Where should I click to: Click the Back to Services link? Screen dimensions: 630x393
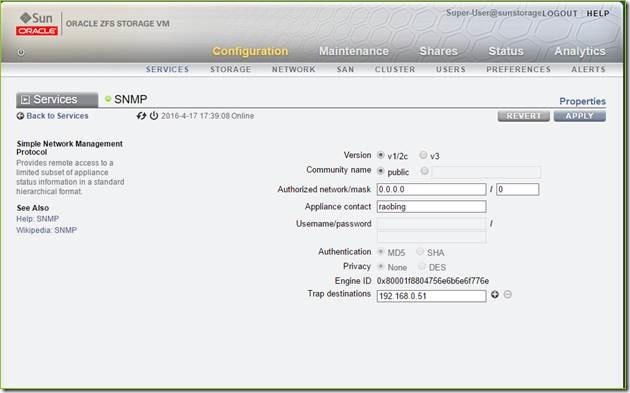coord(57,116)
